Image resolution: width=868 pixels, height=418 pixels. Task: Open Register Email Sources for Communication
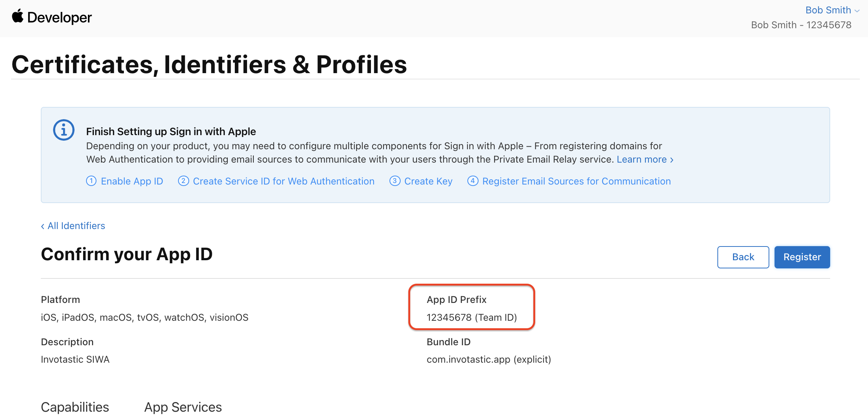[569, 181]
